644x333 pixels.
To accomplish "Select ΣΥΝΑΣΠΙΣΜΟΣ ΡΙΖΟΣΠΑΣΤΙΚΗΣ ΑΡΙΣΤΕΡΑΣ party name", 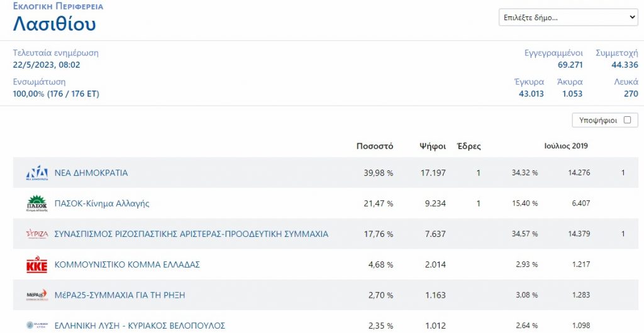I will (191, 234).
